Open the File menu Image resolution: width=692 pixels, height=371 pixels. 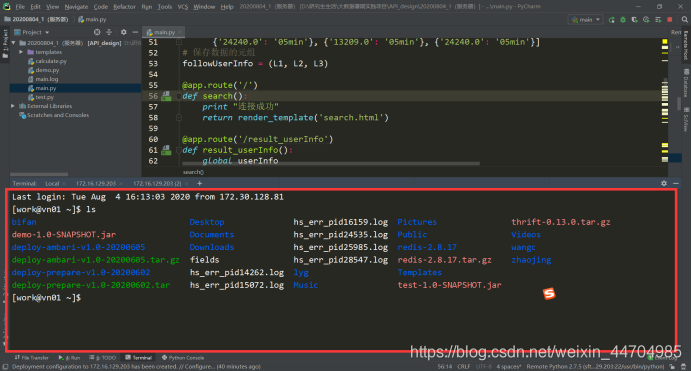coord(20,7)
